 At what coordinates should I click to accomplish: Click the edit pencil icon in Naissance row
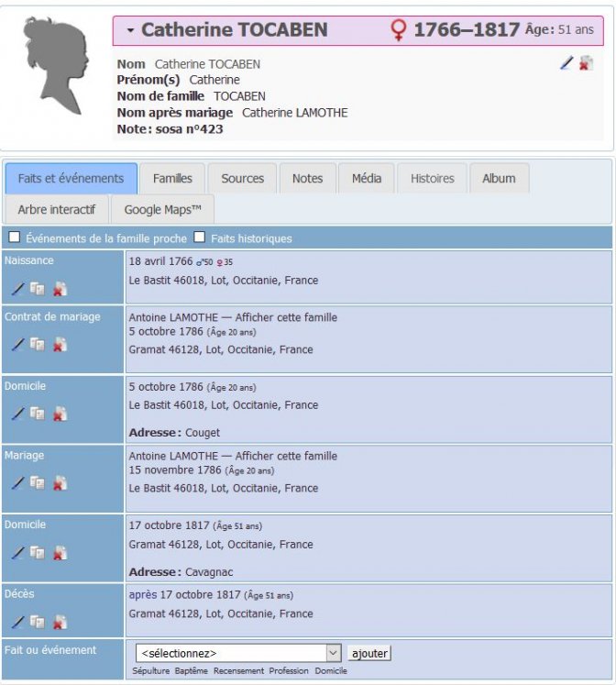click(x=17, y=289)
